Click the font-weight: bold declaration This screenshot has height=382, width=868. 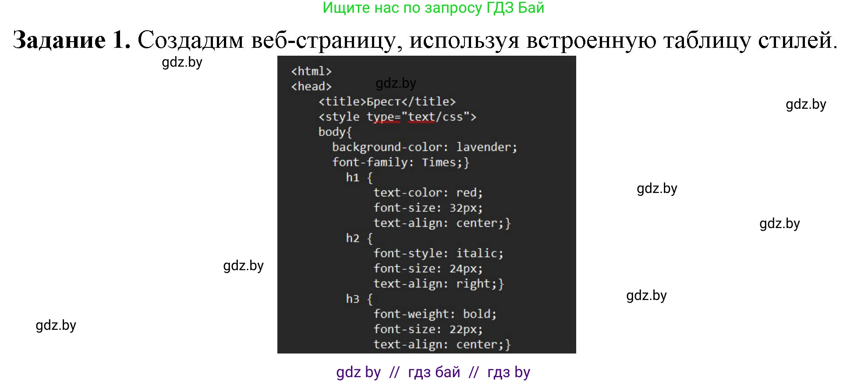pos(435,314)
